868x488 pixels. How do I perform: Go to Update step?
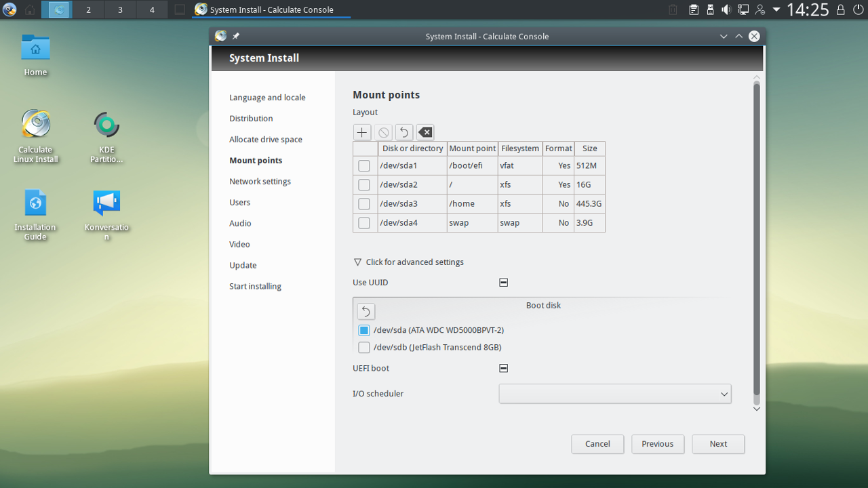click(x=243, y=266)
